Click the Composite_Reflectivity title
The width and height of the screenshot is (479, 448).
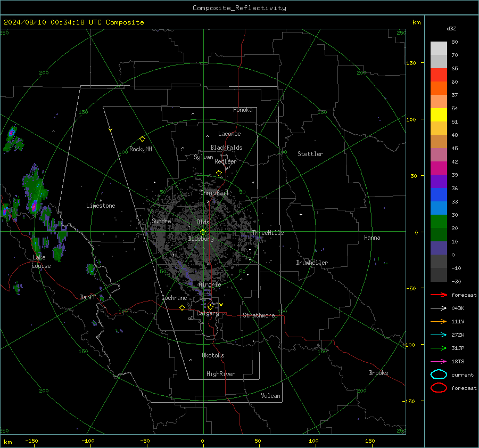tap(240, 8)
